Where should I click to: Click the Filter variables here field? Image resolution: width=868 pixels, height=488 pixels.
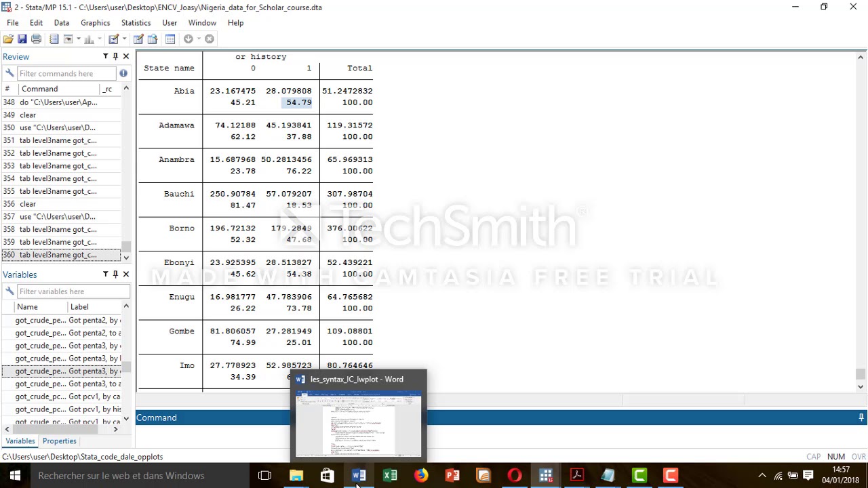(x=73, y=291)
